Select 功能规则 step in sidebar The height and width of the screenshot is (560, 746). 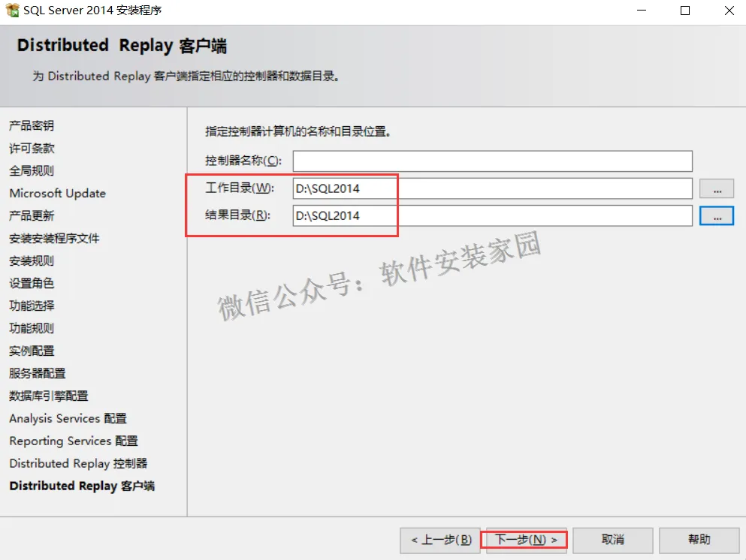tap(32, 329)
